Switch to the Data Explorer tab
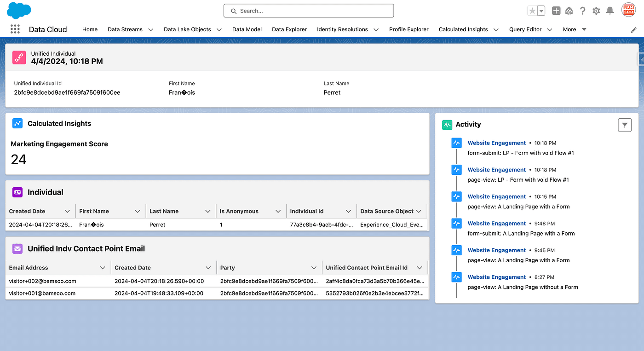644x351 pixels. (x=289, y=29)
